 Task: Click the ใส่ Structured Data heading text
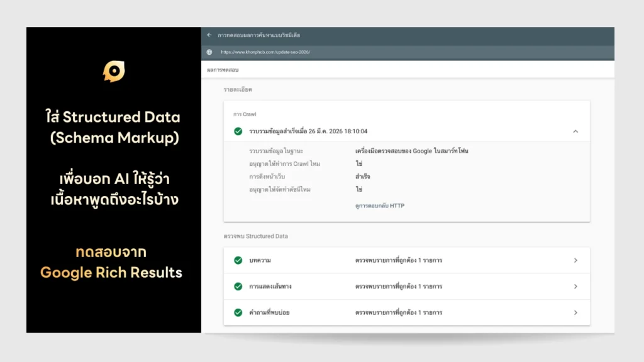point(113,117)
